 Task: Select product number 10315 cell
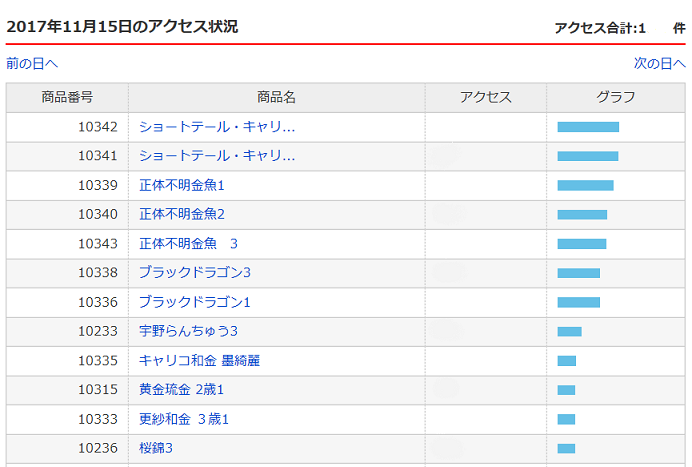(67, 390)
